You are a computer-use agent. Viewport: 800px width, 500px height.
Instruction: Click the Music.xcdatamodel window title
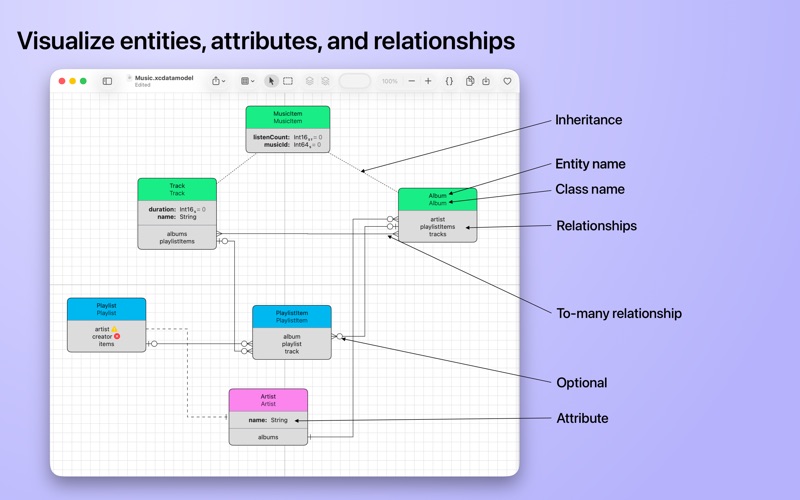(x=164, y=78)
